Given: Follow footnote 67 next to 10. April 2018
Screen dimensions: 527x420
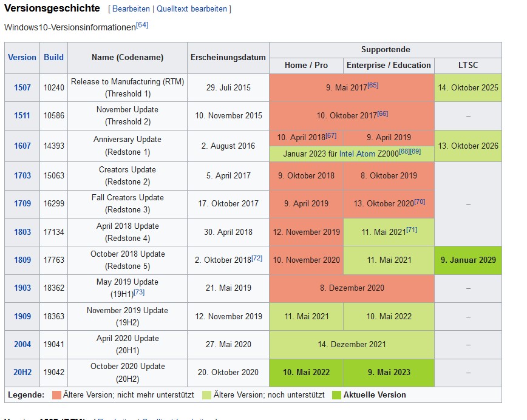Looking at the screenshot, I should 331,135.
